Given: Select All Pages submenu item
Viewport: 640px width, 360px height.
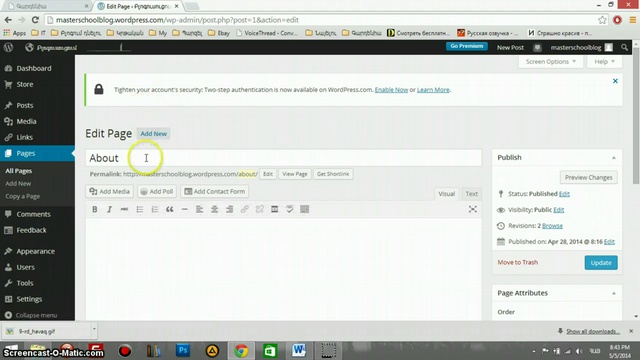Looking at the screenshot, I should tap(18, 171).
